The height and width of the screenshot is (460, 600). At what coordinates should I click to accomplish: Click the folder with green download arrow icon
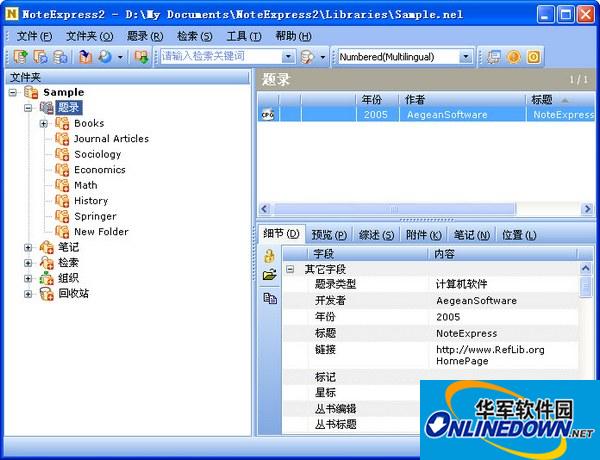click(141, 57)
